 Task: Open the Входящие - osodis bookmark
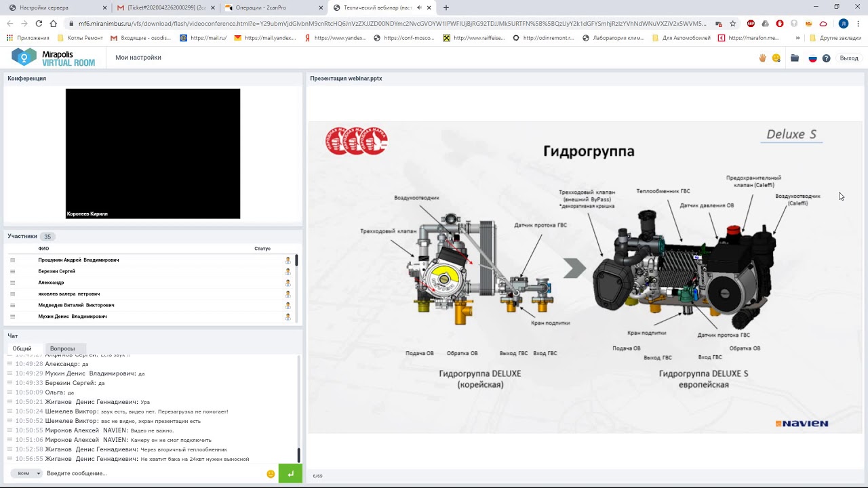tap(140, 38)
